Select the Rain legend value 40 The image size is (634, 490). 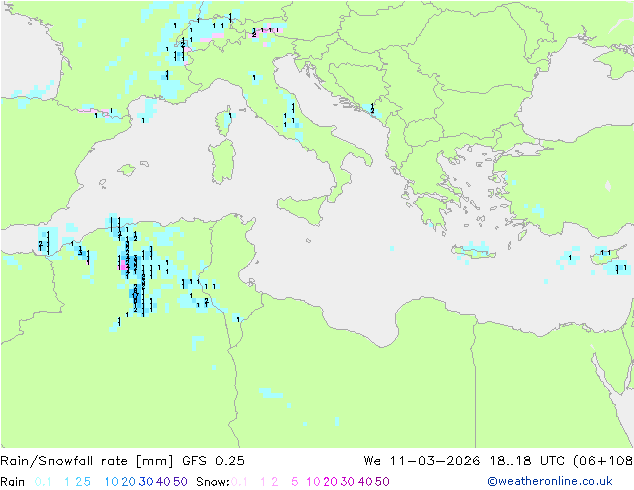point(163,482)
